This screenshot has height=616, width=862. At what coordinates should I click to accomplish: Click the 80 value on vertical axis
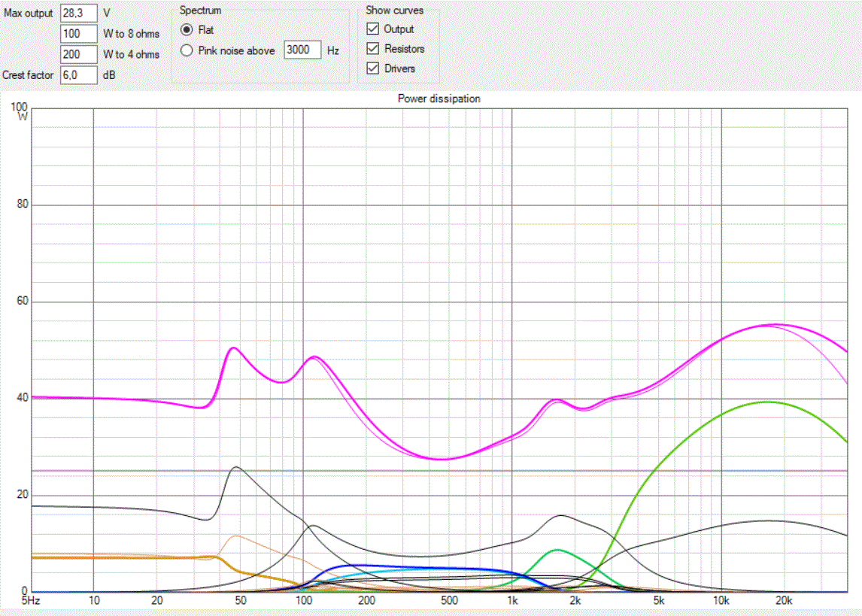click(22, 204)
